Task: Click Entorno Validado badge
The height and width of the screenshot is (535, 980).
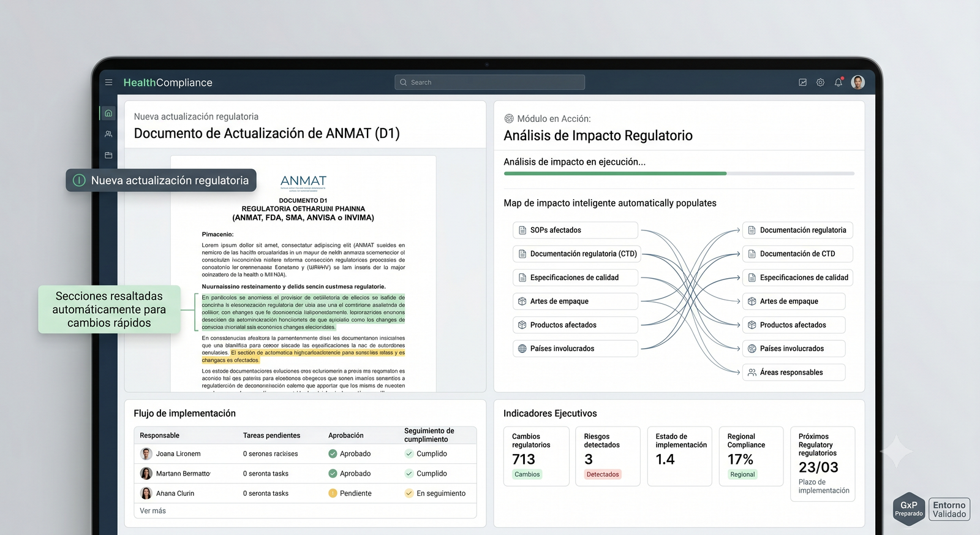Action: (949, 509)
